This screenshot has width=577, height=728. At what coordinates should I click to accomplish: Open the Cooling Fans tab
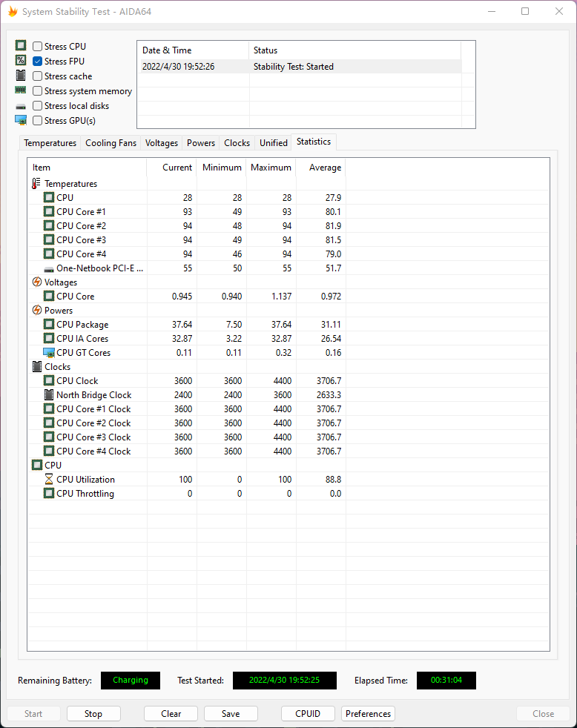[x=111, y=143]
